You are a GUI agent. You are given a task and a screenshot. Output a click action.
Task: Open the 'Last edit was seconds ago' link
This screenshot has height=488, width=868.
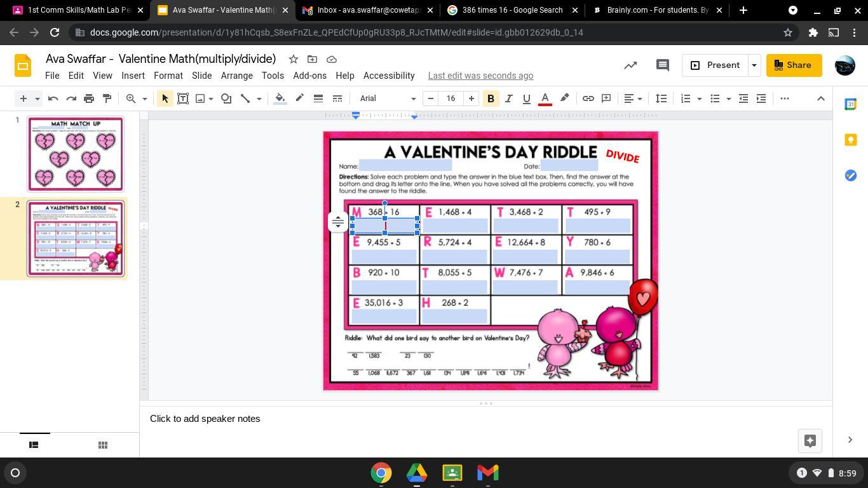point(480,76)
